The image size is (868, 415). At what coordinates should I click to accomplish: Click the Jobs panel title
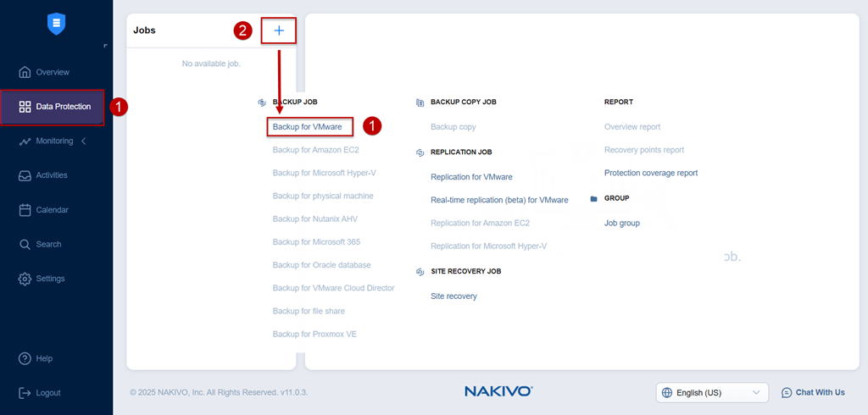(x=144, y=30)
